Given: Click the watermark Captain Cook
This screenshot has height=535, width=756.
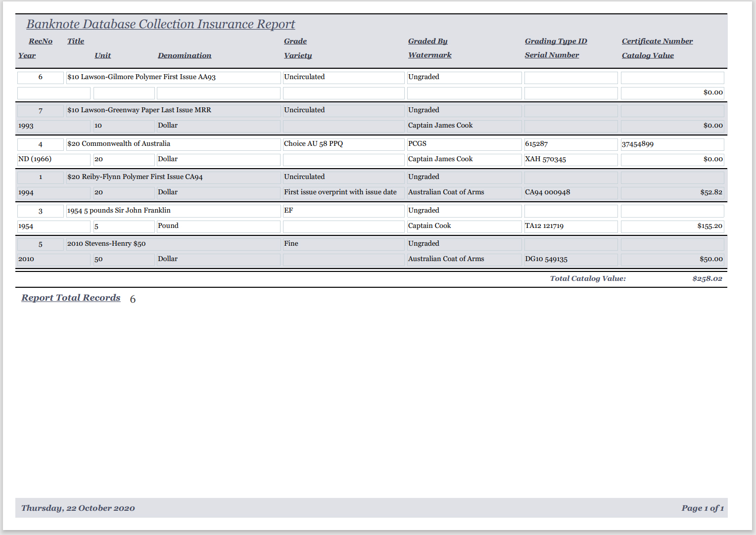Looking at the screenshot, I should coord(464,226).
